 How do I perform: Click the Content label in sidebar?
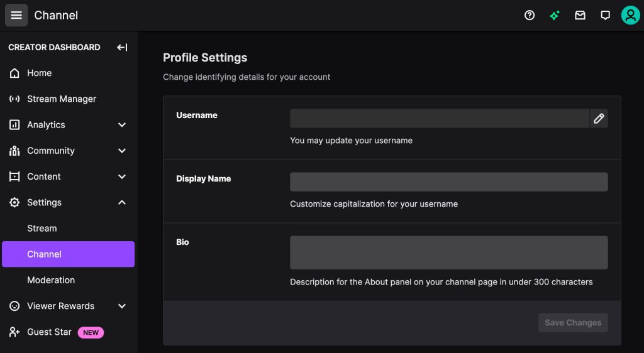[x=44, y=176]
